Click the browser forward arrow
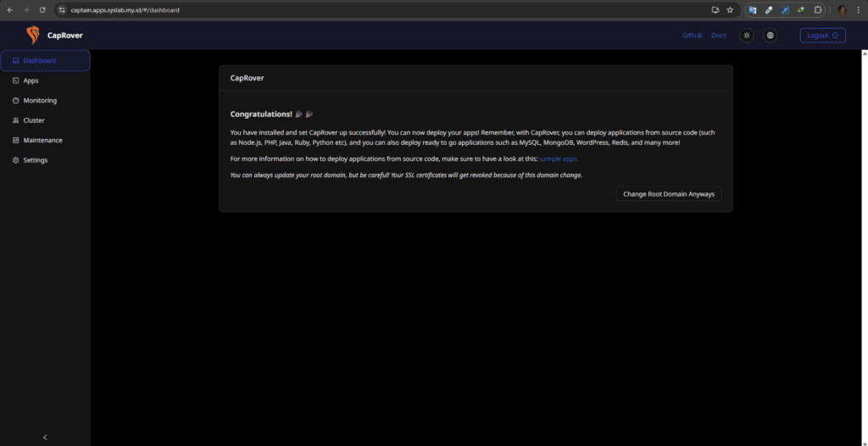Viewport: 868px width, 446px height. click(26, 10)
